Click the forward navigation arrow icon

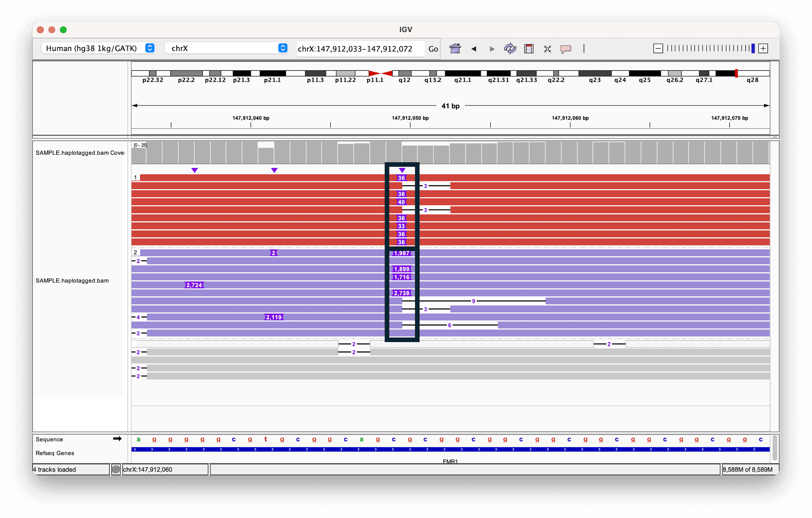click(x=492, y=49)
